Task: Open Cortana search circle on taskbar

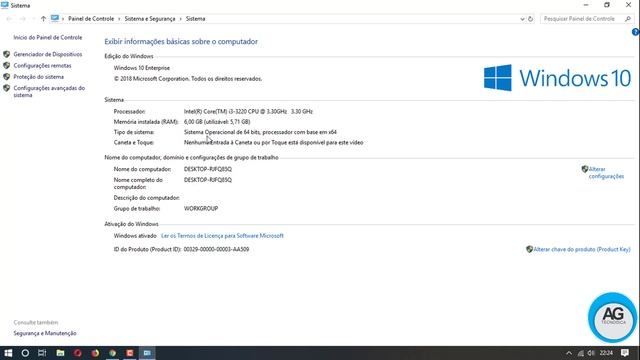Action: point(25,353)
